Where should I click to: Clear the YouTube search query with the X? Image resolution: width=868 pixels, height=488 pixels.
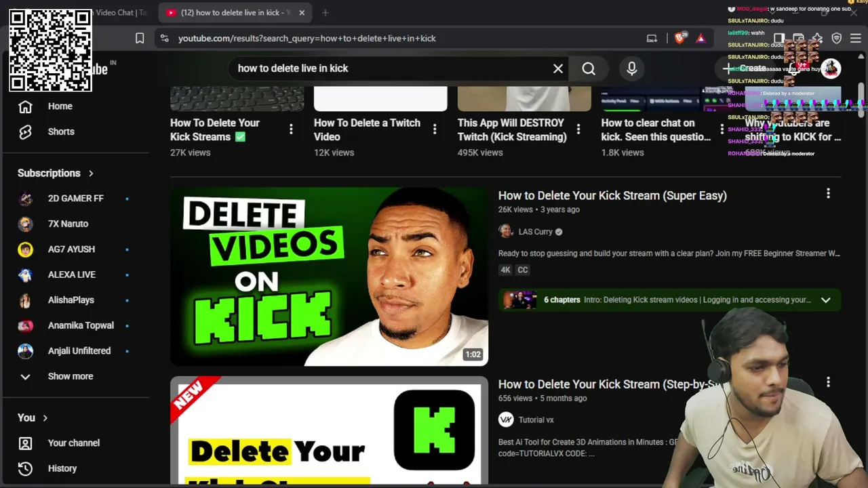(x=558, y=68)
